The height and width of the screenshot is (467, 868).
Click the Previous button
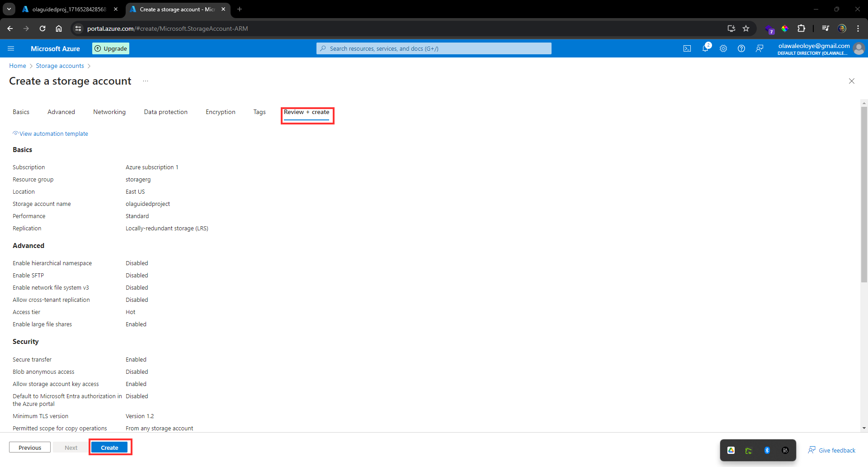coord(30,448)
